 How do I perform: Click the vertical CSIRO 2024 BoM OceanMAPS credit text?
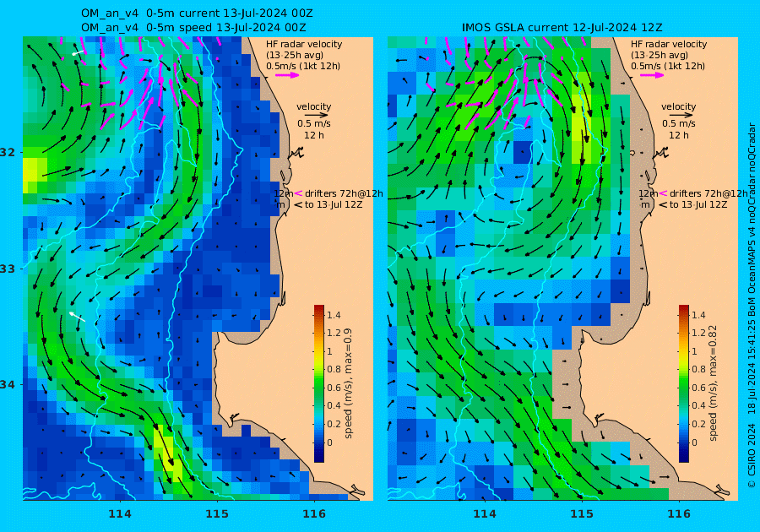click(x=752, y=305)
